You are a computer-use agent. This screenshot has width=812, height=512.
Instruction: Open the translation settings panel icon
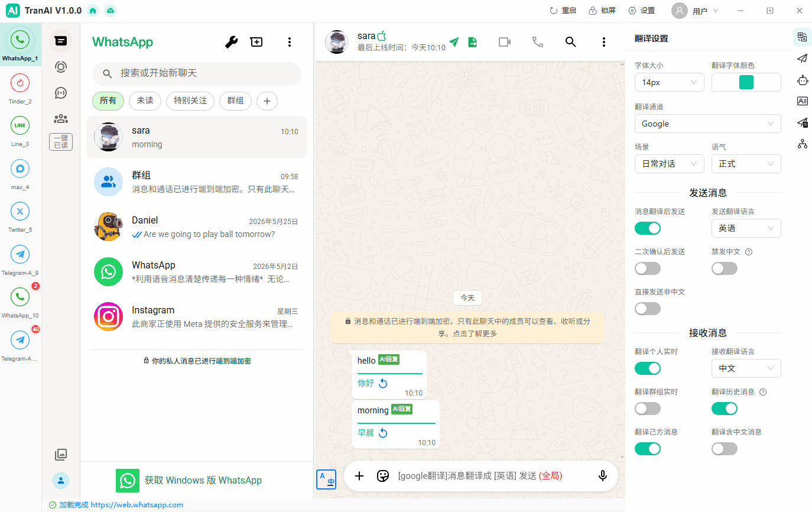coord(802,37)
